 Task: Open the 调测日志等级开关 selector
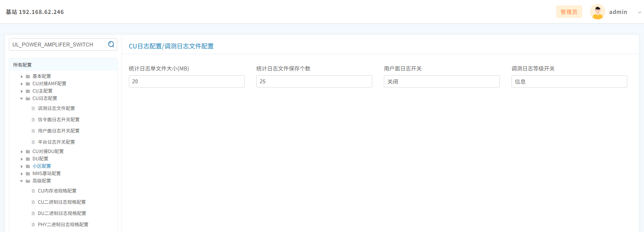(x=569, y=81)
